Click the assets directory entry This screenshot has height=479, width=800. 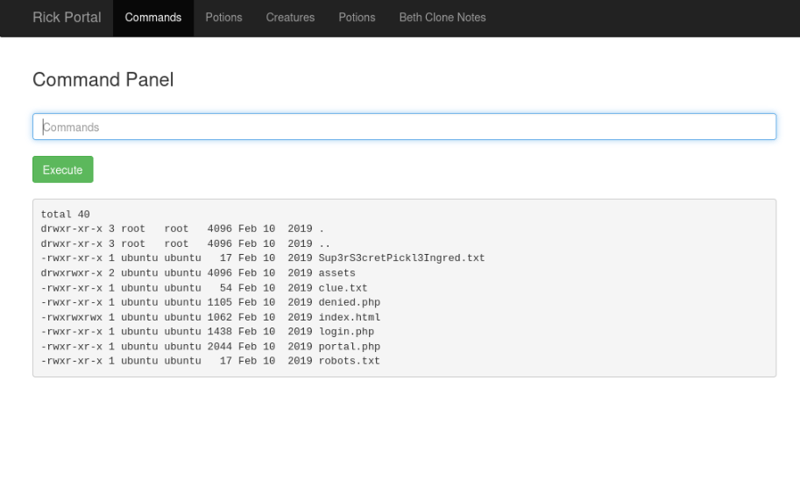(x=337, y=273)
